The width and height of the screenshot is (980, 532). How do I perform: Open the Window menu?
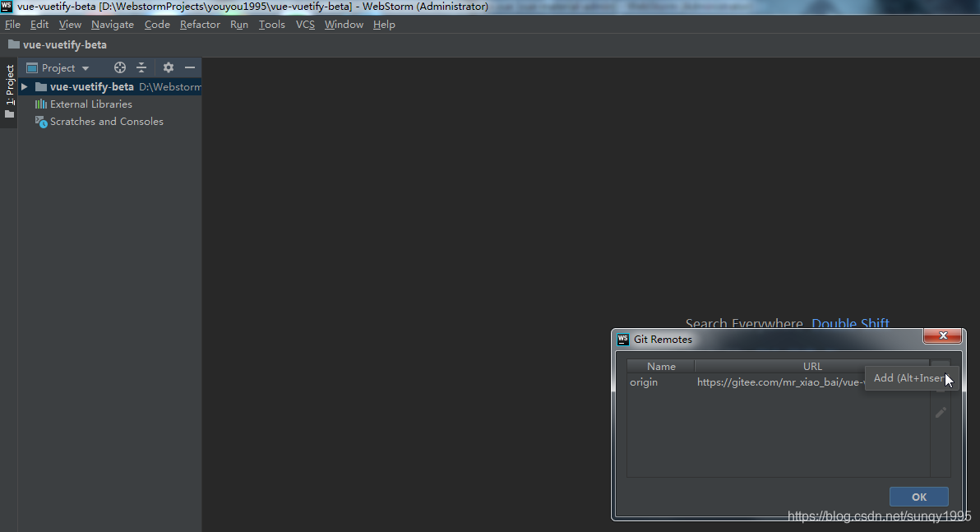click(x=344, y=25)
